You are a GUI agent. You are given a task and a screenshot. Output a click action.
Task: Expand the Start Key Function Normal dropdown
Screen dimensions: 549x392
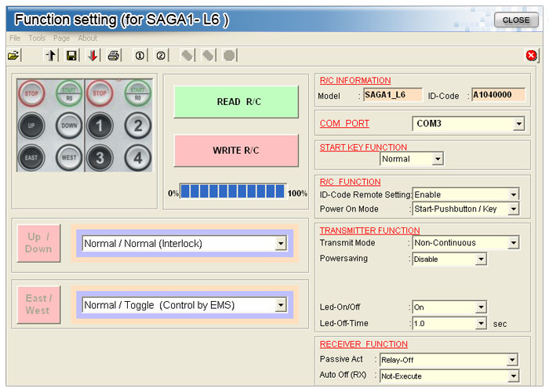click(x=412, y=159)
